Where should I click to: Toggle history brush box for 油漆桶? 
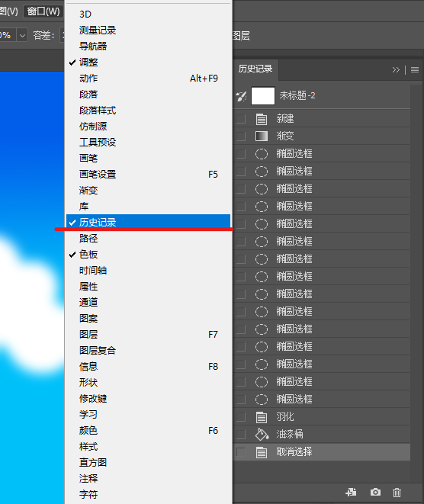(x=241, y=435)
